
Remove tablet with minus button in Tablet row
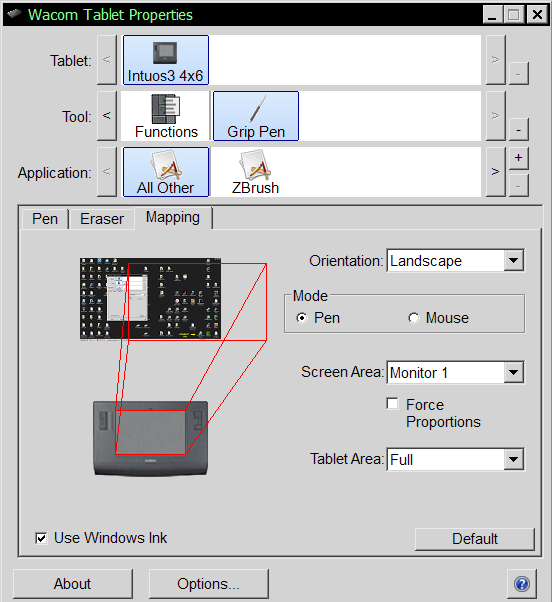(x=519, y=73)
